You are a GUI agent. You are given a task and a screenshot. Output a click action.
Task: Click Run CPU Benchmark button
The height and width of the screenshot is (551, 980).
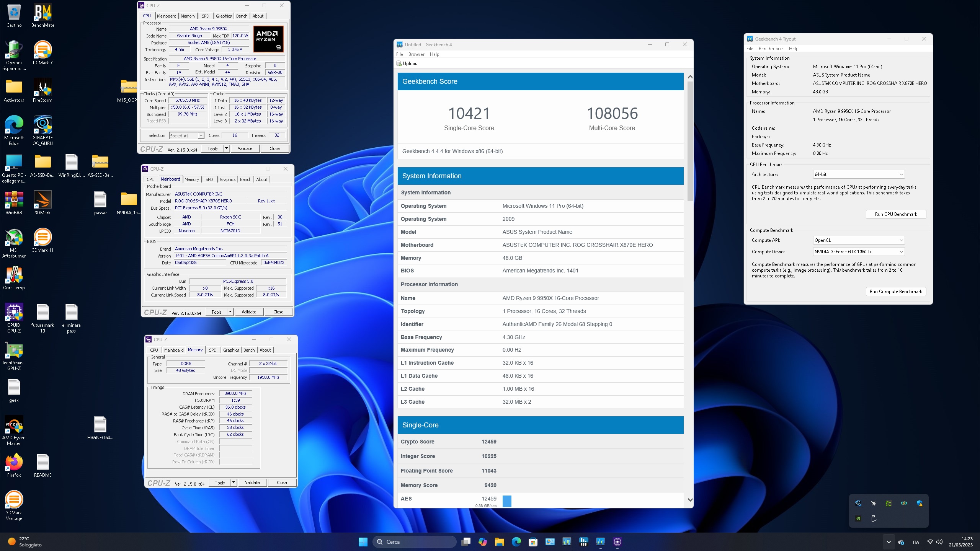[896, 214]
